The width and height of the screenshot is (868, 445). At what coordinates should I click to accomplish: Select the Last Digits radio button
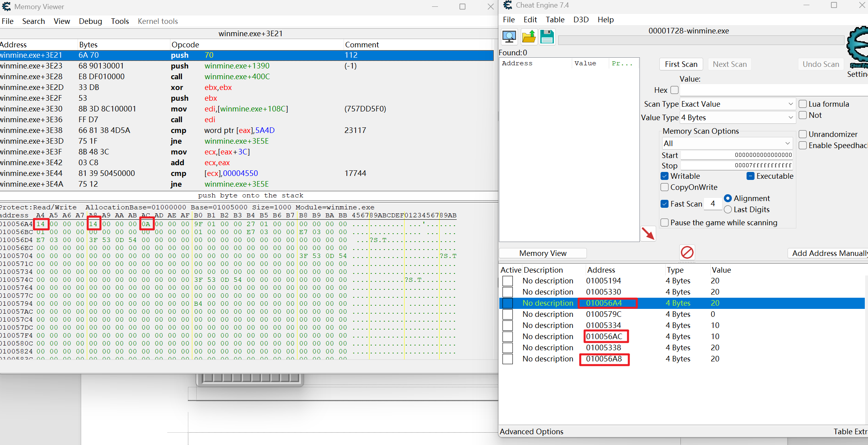(x=728, y=209)
